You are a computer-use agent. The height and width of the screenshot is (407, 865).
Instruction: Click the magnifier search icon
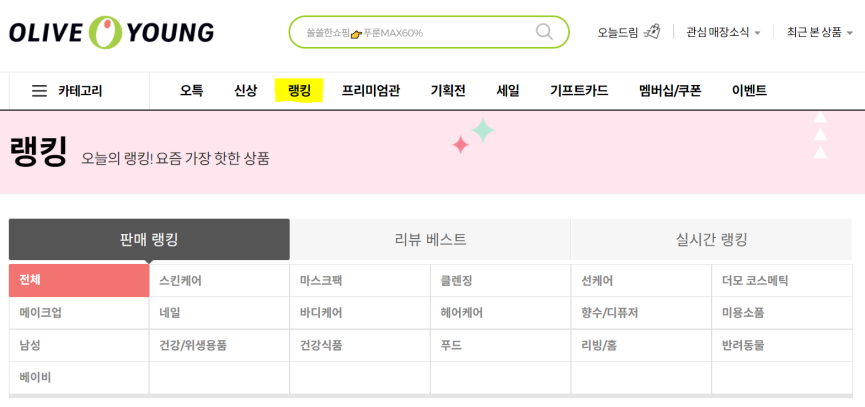[x=544, y=32]
